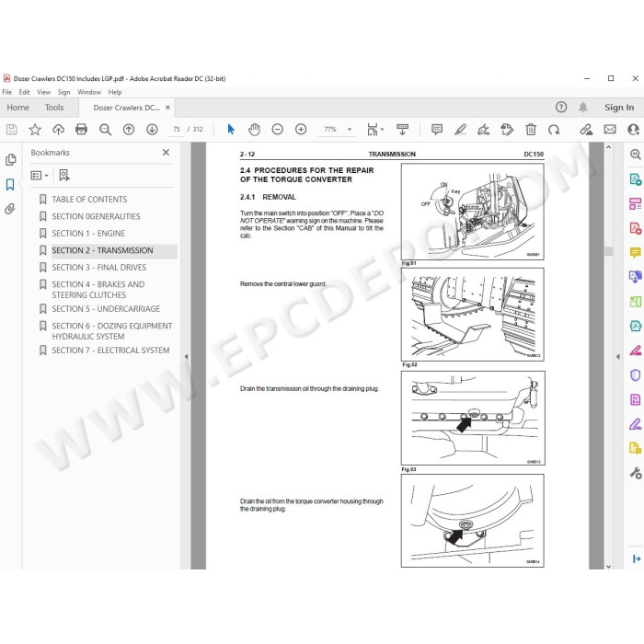This screenshot has width=644, height=644.
Task: Send file by email envelope icon
Action: (x=609, y=130)
